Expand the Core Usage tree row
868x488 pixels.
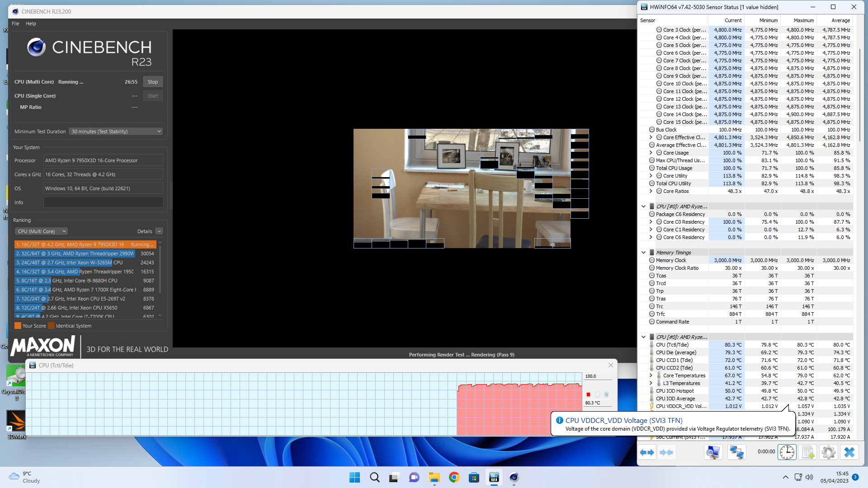point(651,153)
